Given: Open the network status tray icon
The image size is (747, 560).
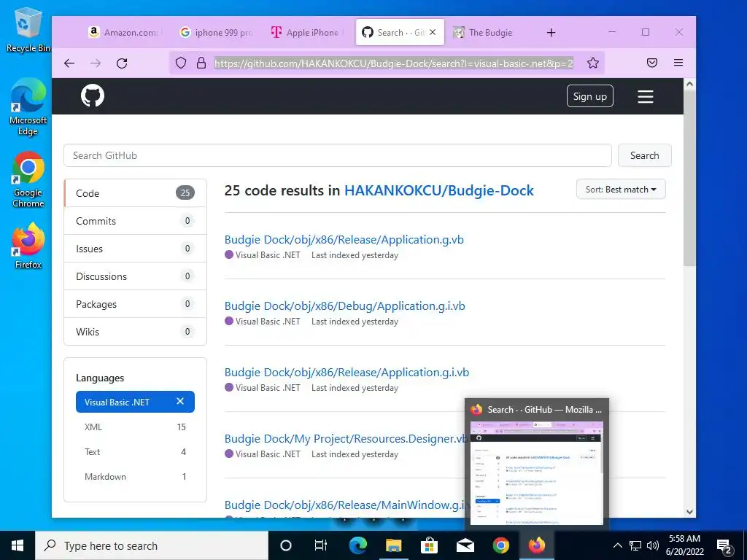Looking at the screenshot, I should coord(635,545).
